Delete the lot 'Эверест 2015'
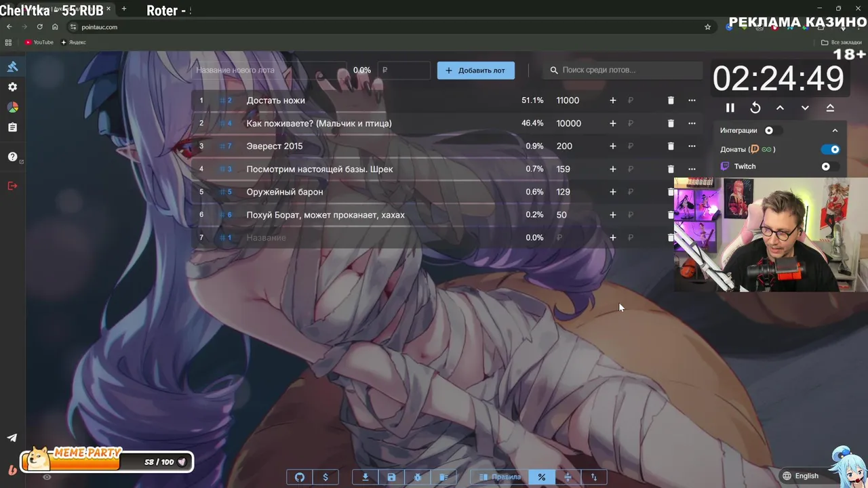868x488 pixels. tap(671, 146)
